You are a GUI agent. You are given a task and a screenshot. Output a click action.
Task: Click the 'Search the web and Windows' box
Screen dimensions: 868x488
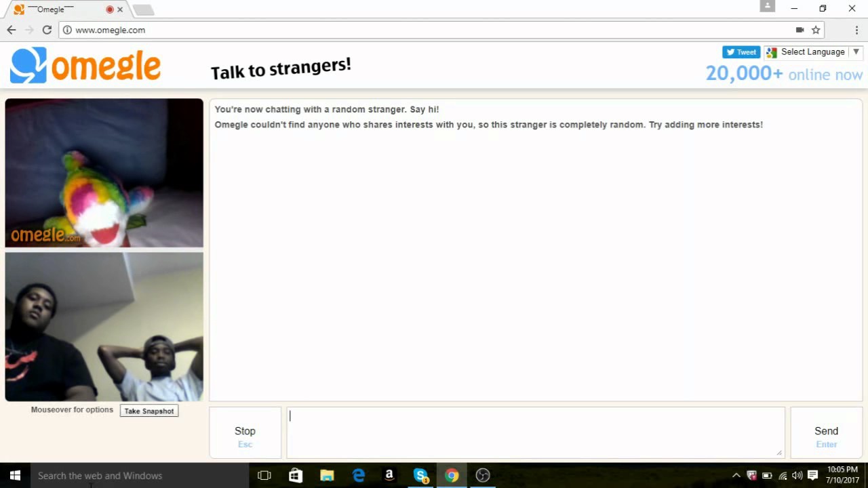coord(139,476)
